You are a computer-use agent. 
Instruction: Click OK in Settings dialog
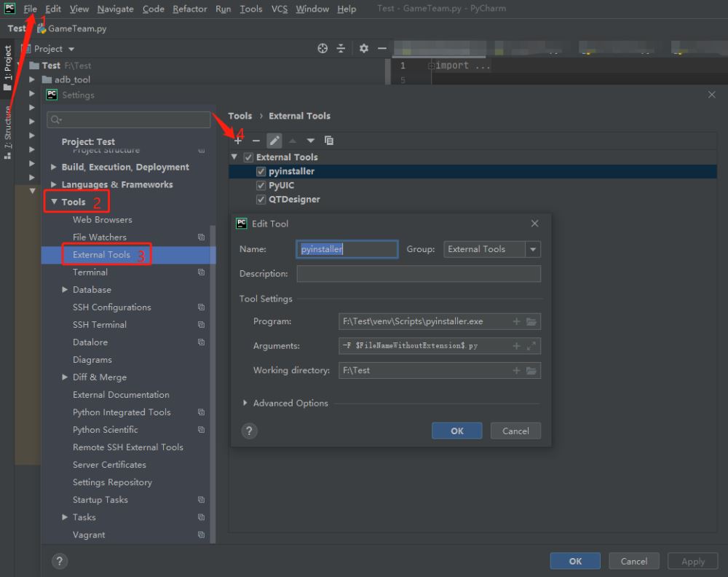(575, 561)
